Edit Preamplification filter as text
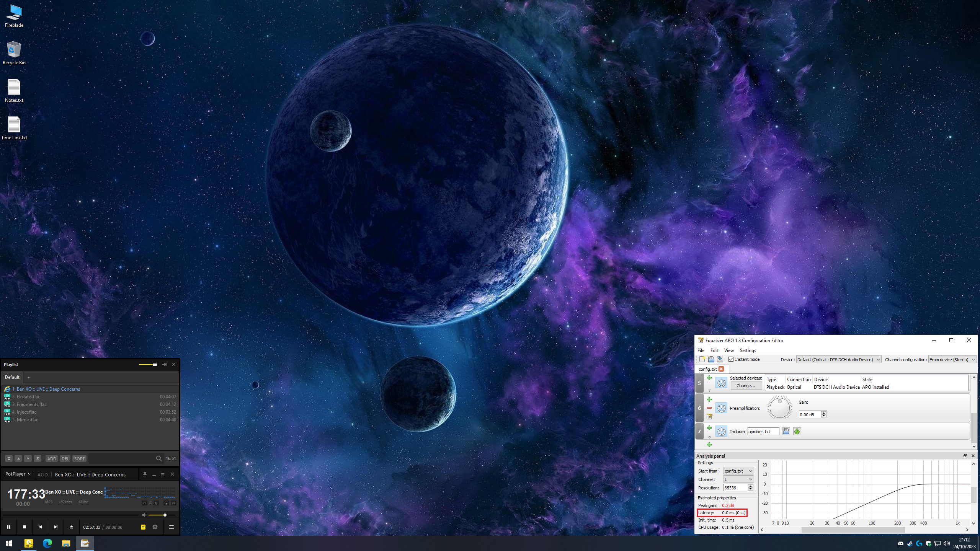Image resolution: width=980 pixels, height=551 pixels. point(709,416)
